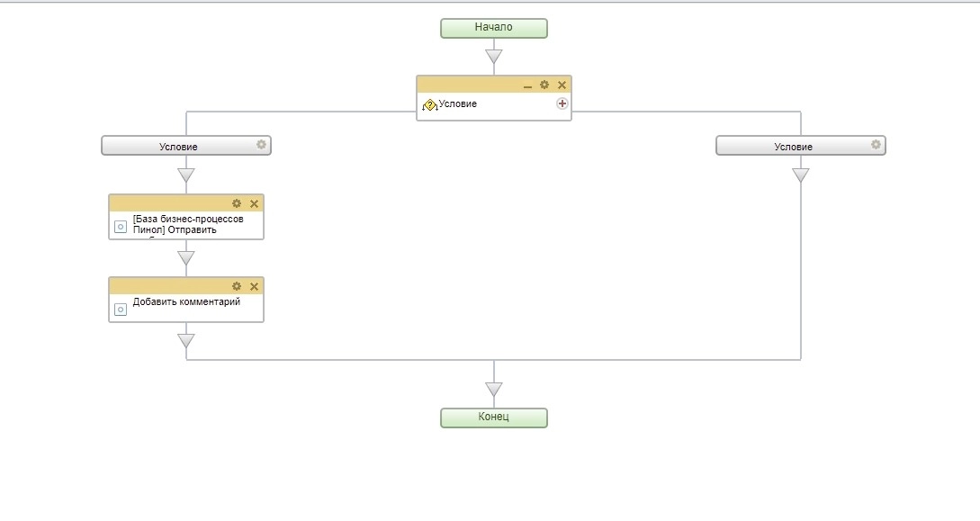Click the arrow just above Конец
This screenshot has height=521, width=980.
[x=493, y=390]
